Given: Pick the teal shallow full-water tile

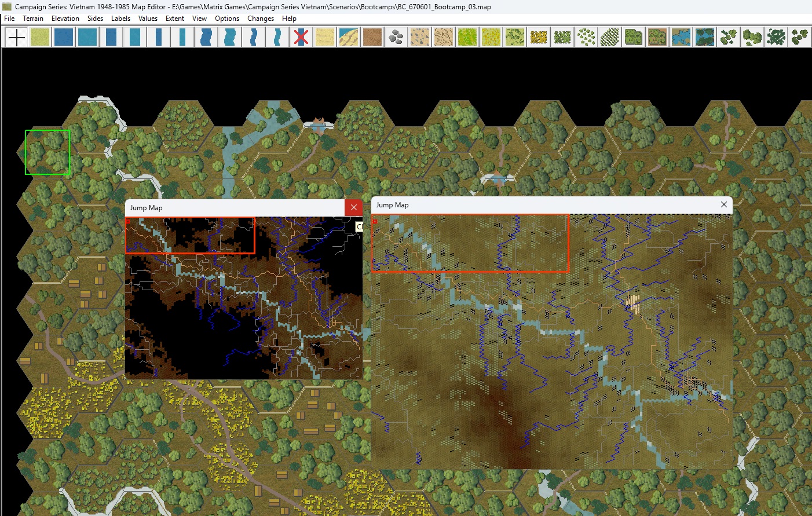Looking at the screenshot, I should (x=87, y=37).
